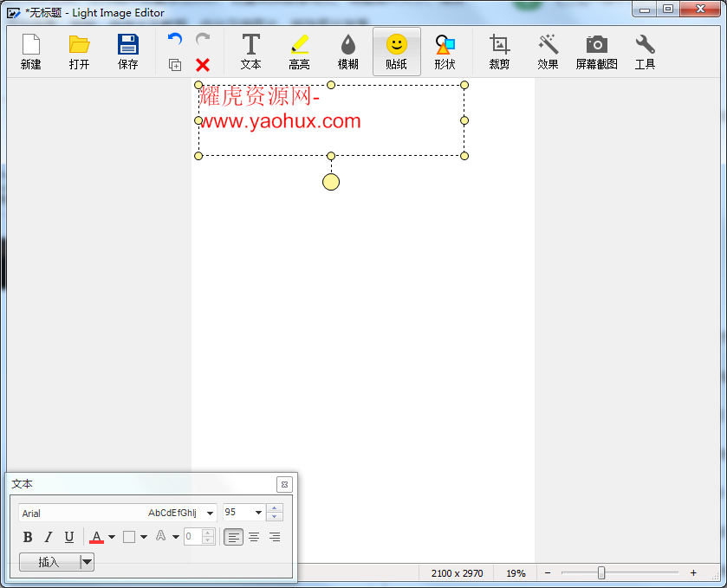Choose the 模糊 blur tool
The height and width of the screenshot is (588, 727).
(x=347, y=52)
